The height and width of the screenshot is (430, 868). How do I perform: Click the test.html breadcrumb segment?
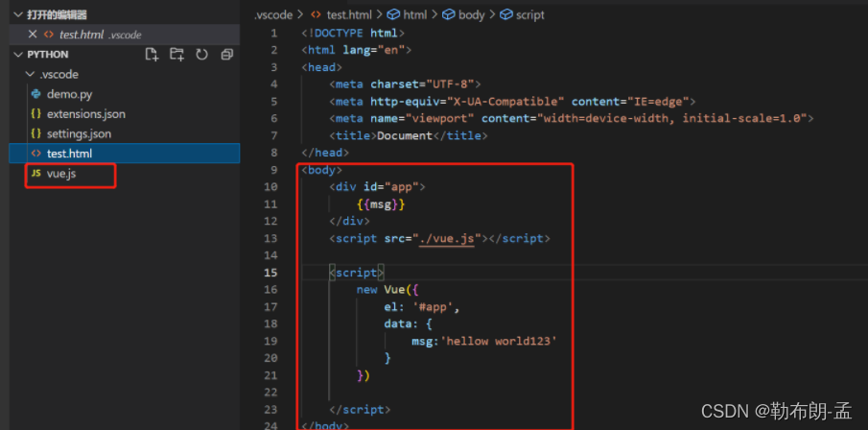tap(349, 15)
